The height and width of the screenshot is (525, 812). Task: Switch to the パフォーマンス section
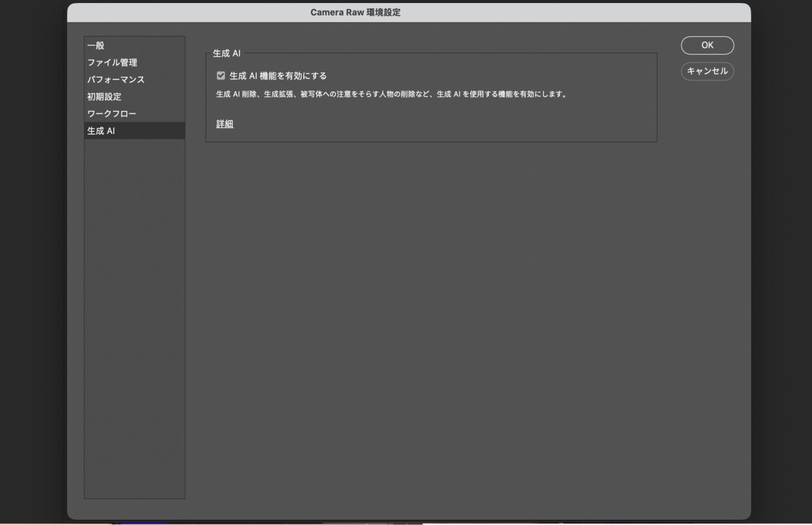click(134, 80)
